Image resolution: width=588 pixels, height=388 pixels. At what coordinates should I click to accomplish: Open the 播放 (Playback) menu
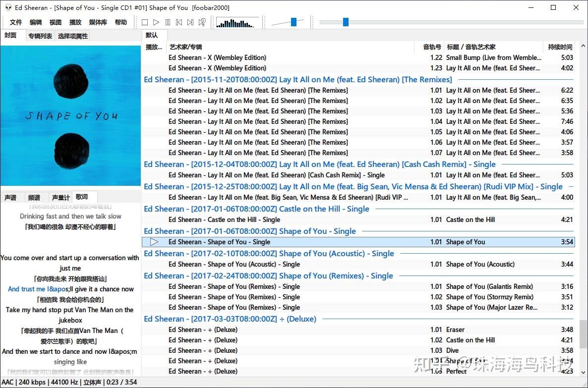[x=75, y=22]
